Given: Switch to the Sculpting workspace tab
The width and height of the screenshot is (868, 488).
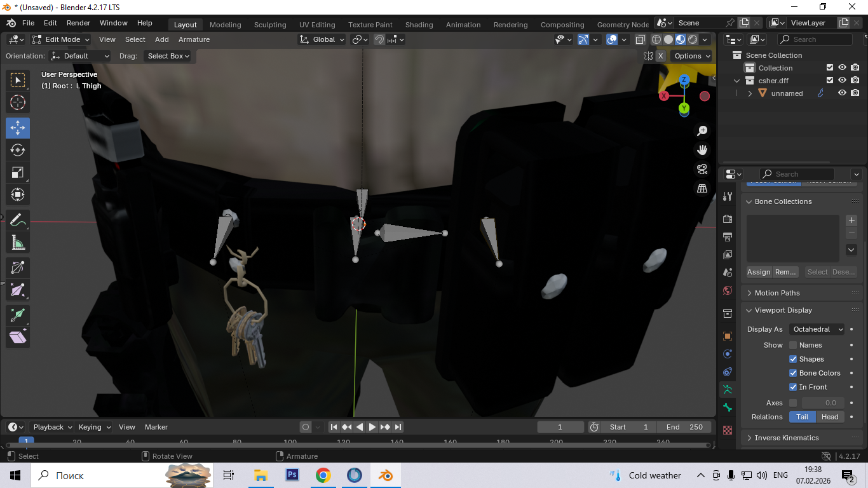Looking at the screenshot, I should tap(270, 25).
